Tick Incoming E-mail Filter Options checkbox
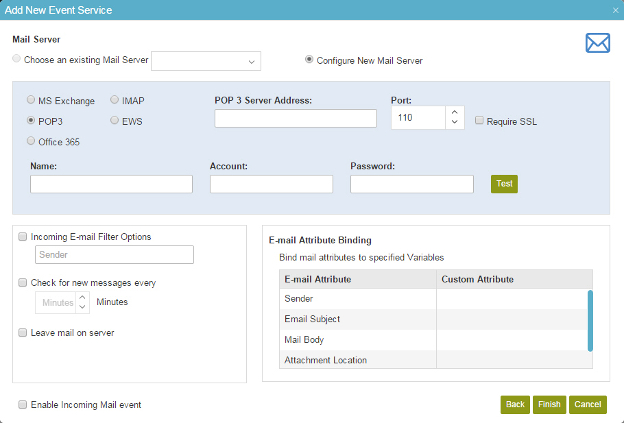Image resolution: width=624 pixels, height=423 pixels. [23, 237]
